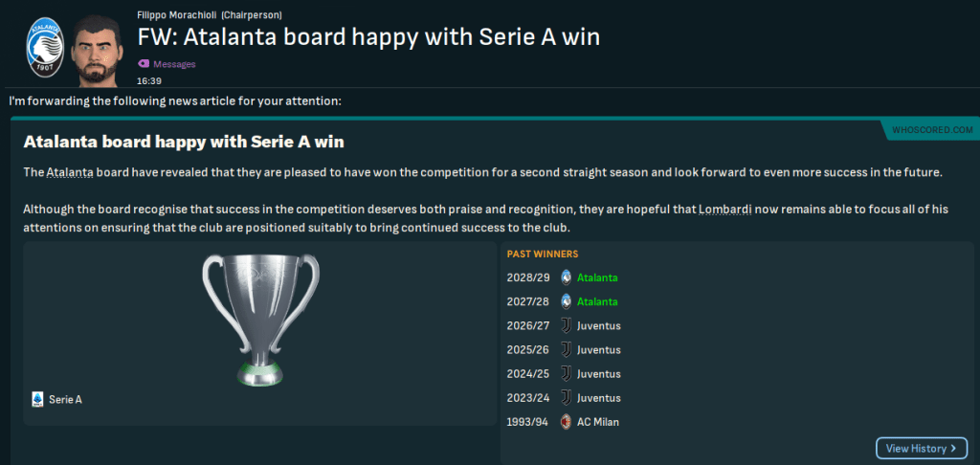Click the Atalanta club crest in header

[x=41, y=48]
